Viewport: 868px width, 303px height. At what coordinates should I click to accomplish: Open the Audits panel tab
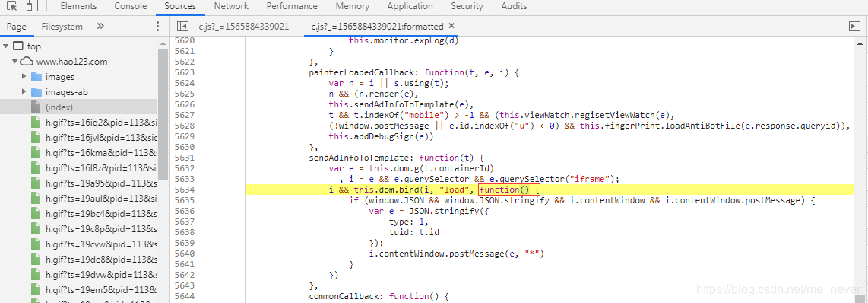[x=515, y=7]
